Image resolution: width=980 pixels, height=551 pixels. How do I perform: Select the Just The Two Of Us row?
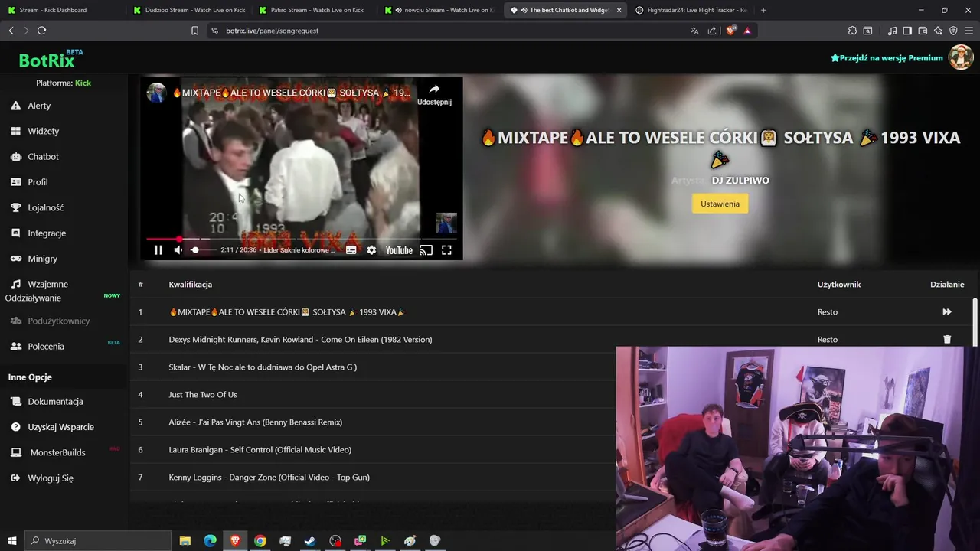373,394
